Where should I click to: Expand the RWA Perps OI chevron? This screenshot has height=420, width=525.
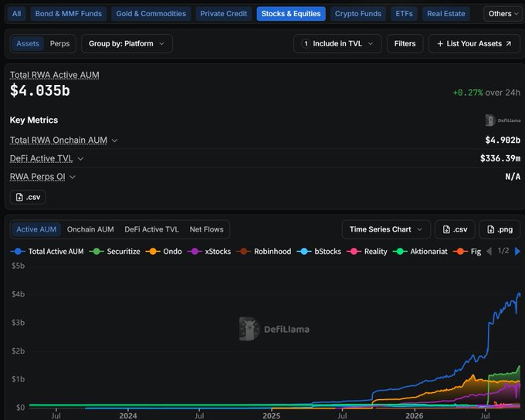pos(73,177)
